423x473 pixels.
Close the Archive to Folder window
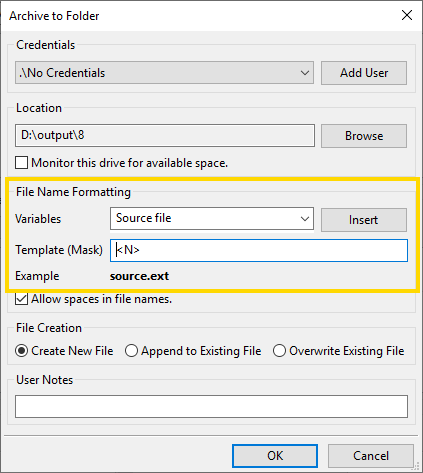pos(407,15)
